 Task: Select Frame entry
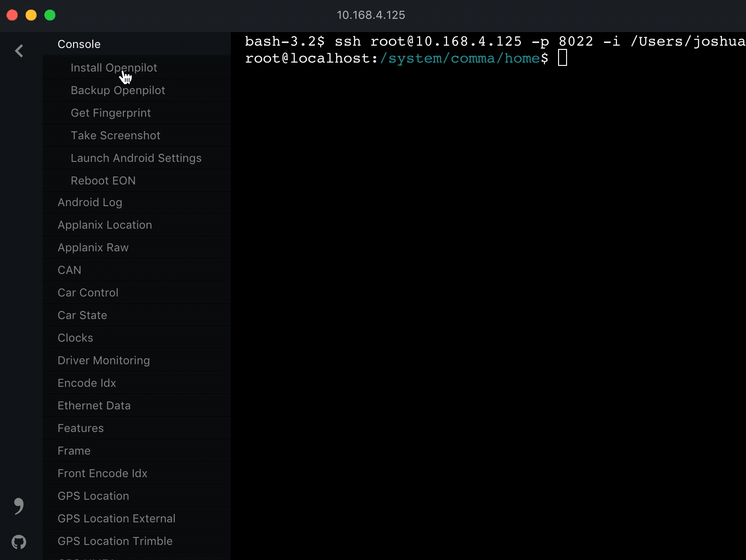[137, 451]
